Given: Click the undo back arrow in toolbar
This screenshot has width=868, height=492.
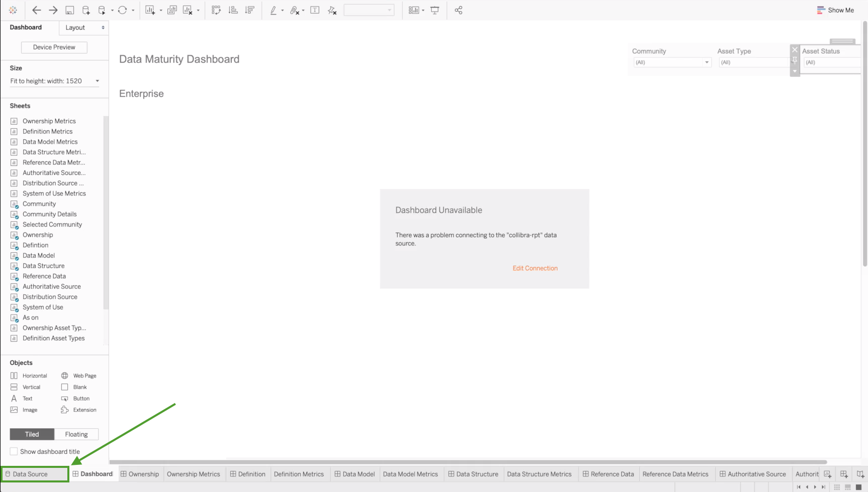Looking at the screenshot, I should pos(37,10).
